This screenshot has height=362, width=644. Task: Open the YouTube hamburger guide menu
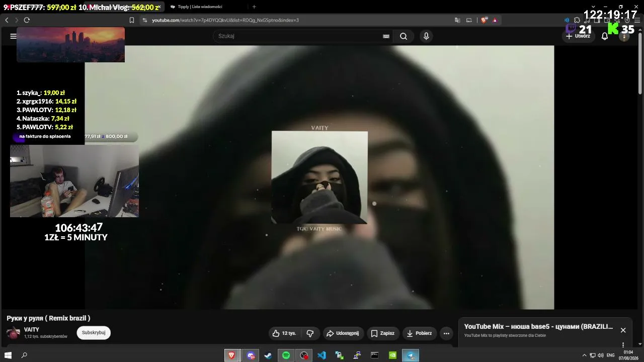pos(13,36)
